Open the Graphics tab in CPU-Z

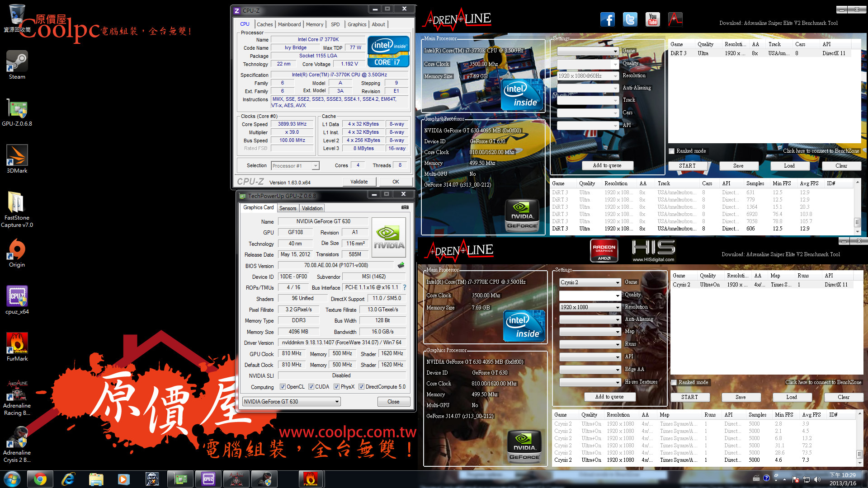(x=357, y=24)
